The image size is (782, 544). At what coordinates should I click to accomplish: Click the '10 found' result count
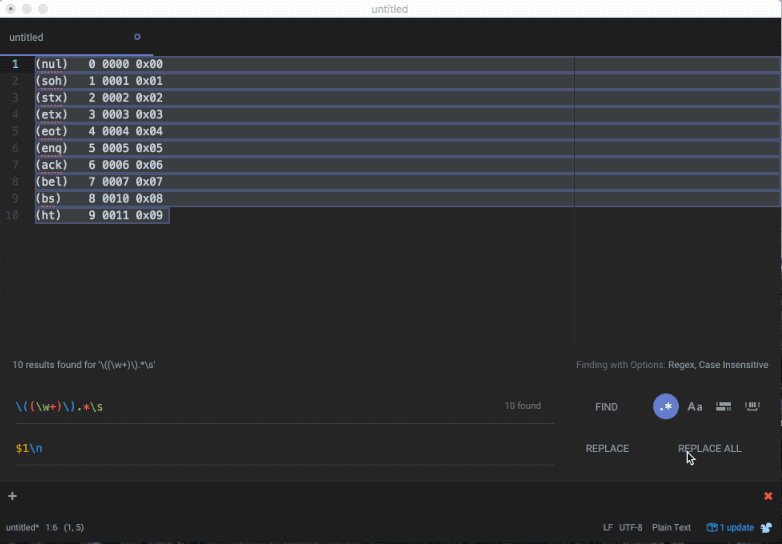point(523,406)
